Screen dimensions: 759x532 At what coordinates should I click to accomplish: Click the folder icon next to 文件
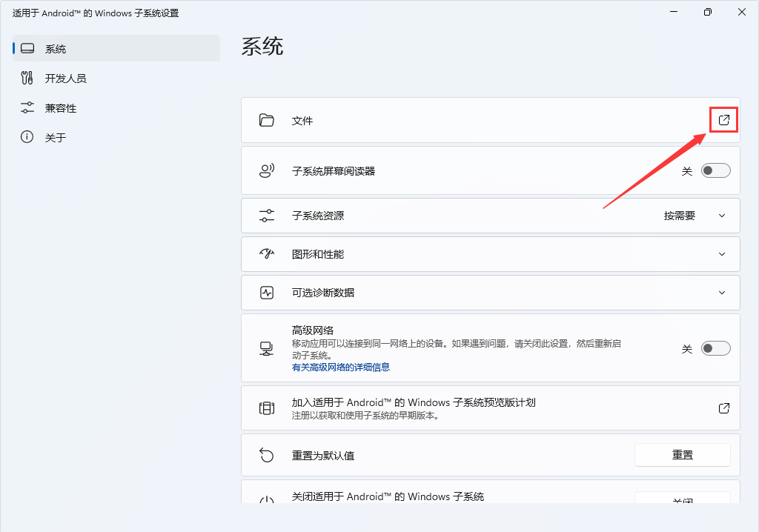coord(267,120)
